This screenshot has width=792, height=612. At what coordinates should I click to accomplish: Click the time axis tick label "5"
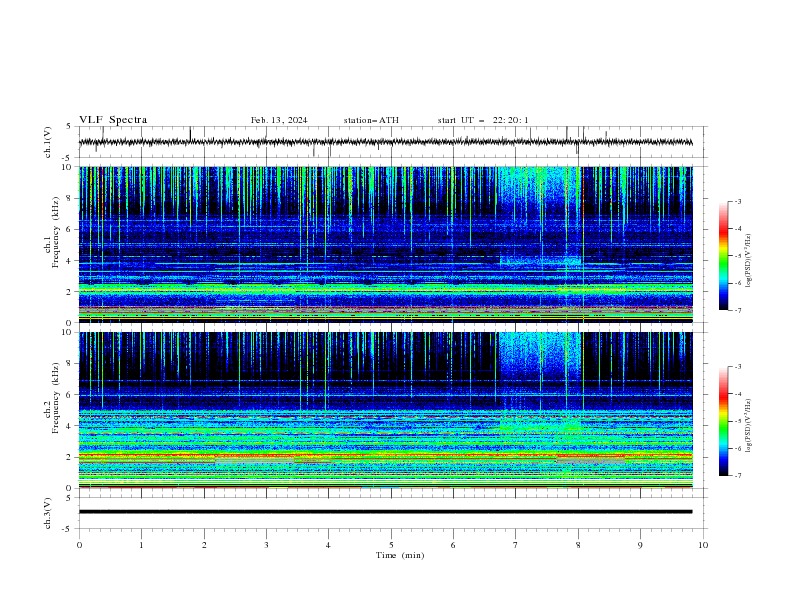[391, 545]
